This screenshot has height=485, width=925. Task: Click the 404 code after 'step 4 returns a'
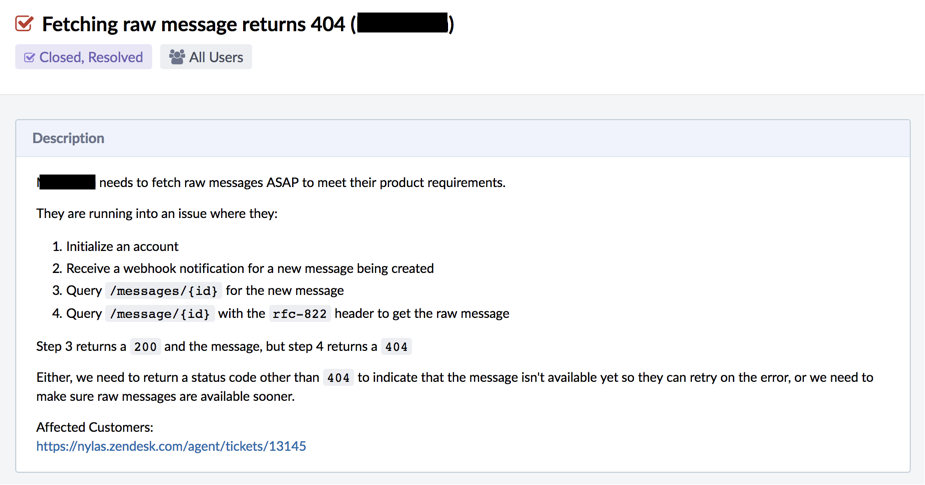pos(396,347)
